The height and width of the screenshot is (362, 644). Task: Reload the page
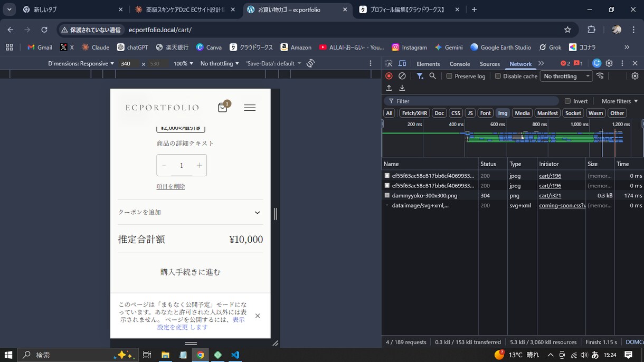pyautogui.click(x=44, y=30)
